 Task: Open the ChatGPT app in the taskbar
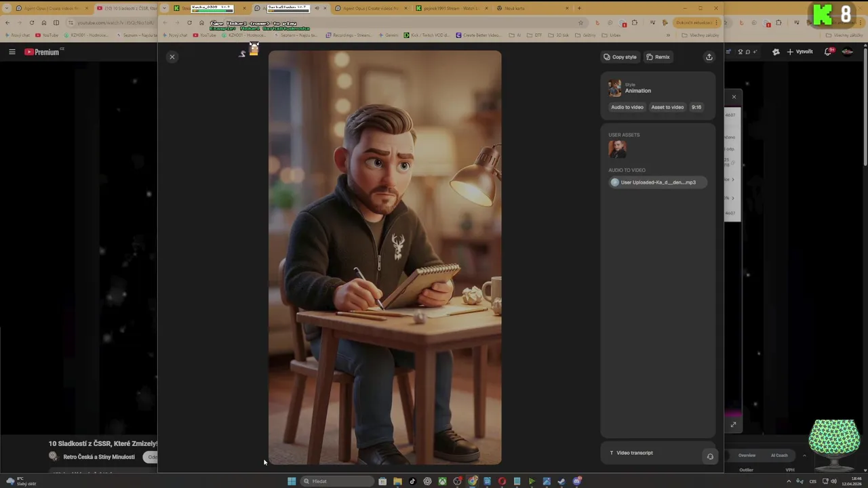point(427,481)
